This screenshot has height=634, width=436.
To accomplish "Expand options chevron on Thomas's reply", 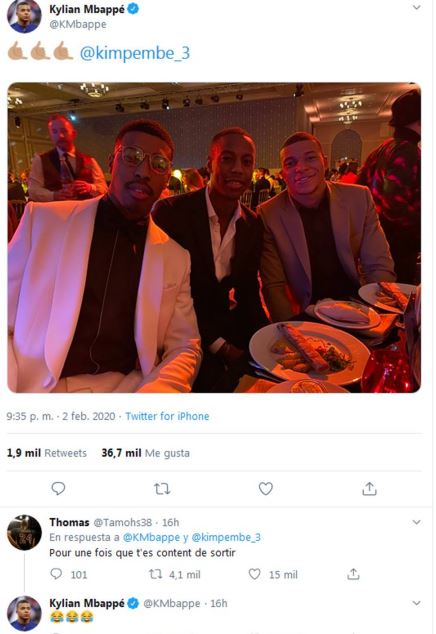I will tap(416, 522).
